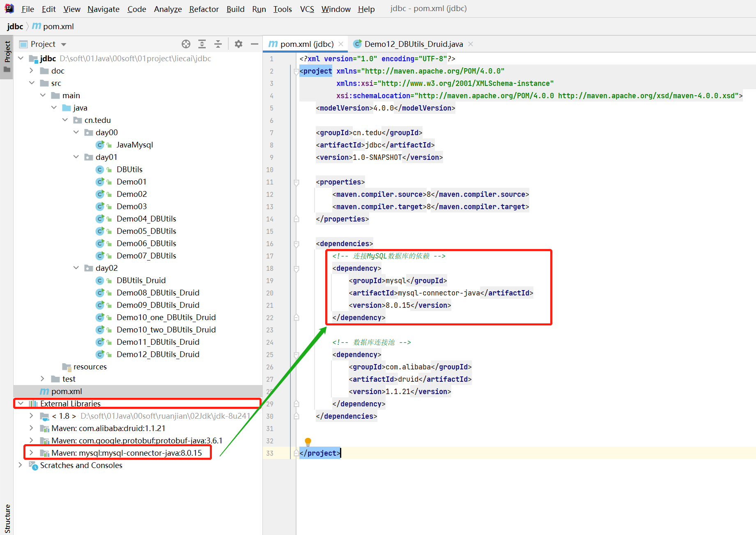Expand mysql-connector-java library node
Viewport: 756px width, 535px height.
click(32, 453)
